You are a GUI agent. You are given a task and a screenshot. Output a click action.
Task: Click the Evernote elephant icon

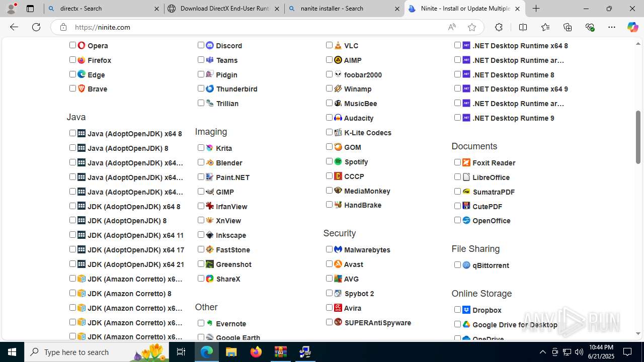(210, 323)
